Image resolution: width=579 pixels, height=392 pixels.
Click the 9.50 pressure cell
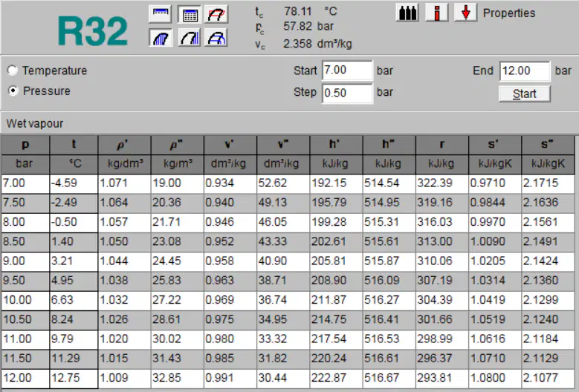[25, 281]
